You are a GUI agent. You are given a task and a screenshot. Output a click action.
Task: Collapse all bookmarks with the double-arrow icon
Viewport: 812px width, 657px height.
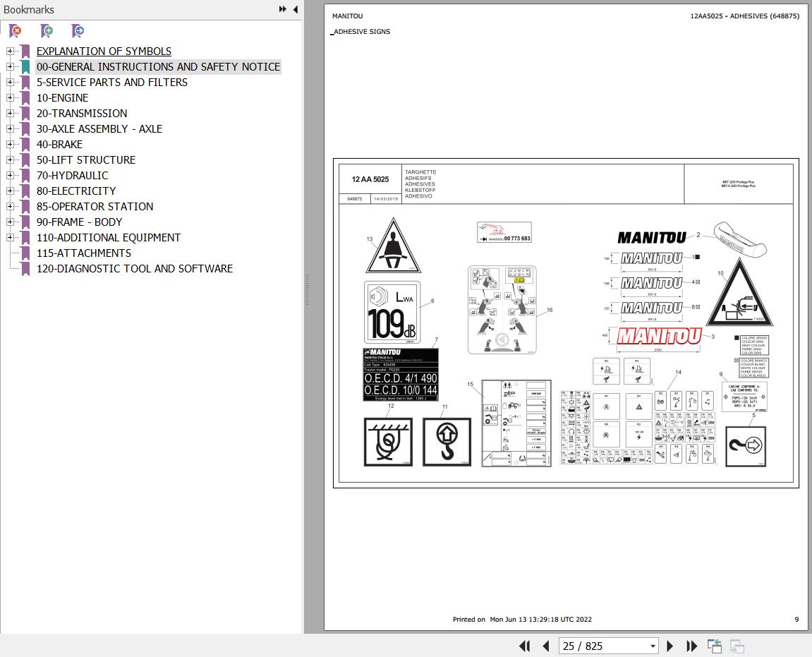click(283, 9)
